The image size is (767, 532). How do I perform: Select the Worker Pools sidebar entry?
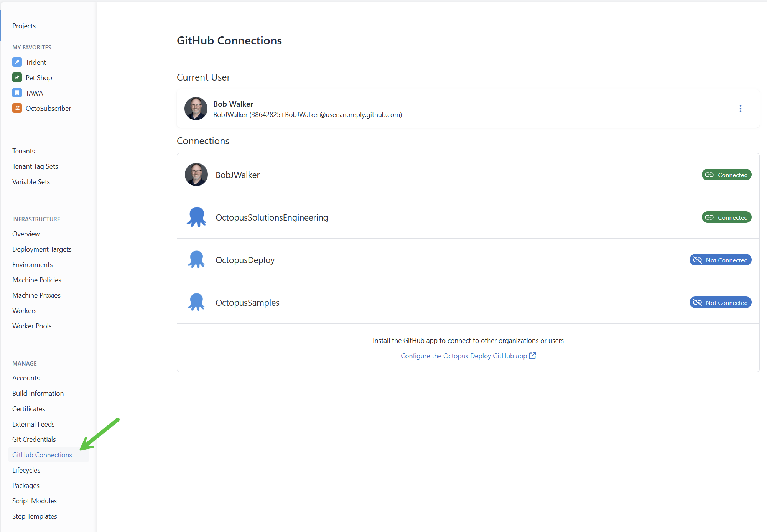coord(32,326)
